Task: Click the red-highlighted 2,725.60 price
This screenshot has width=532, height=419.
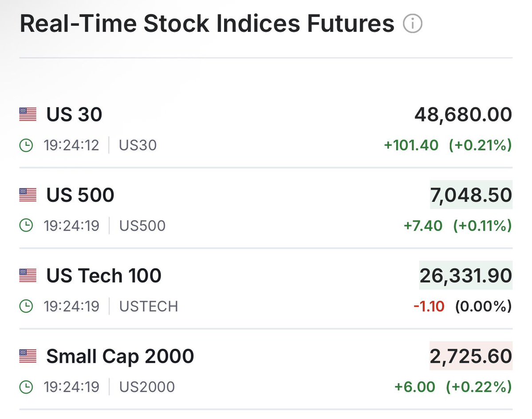Action: coord(471,356)
